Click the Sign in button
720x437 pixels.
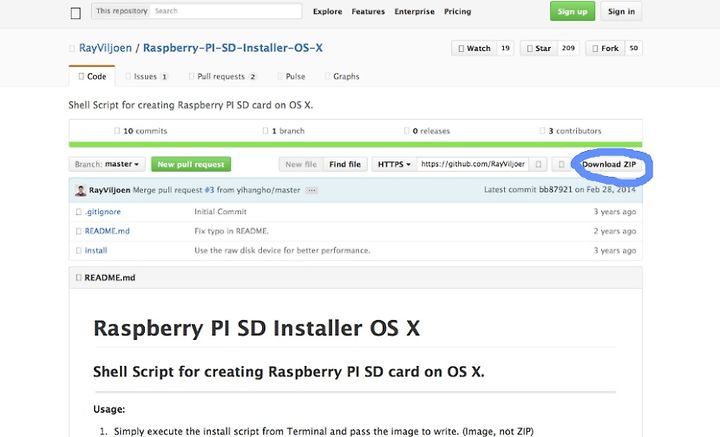[x=621, y=11]
